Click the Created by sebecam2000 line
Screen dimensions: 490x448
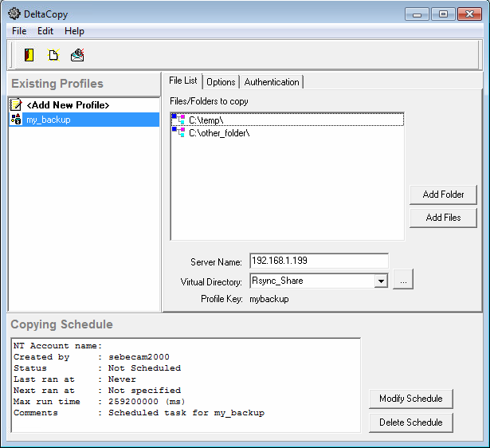pyautogui.click(x=92, y=356)
